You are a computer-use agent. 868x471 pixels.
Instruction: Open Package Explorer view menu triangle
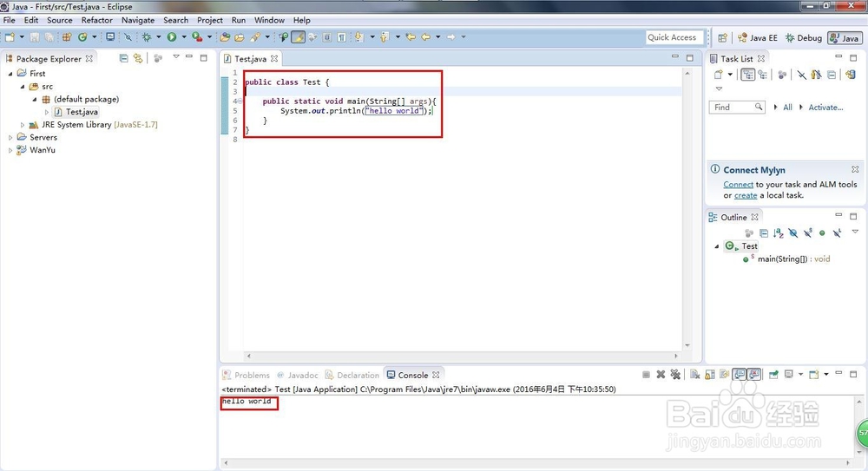[x=176, y=56]
